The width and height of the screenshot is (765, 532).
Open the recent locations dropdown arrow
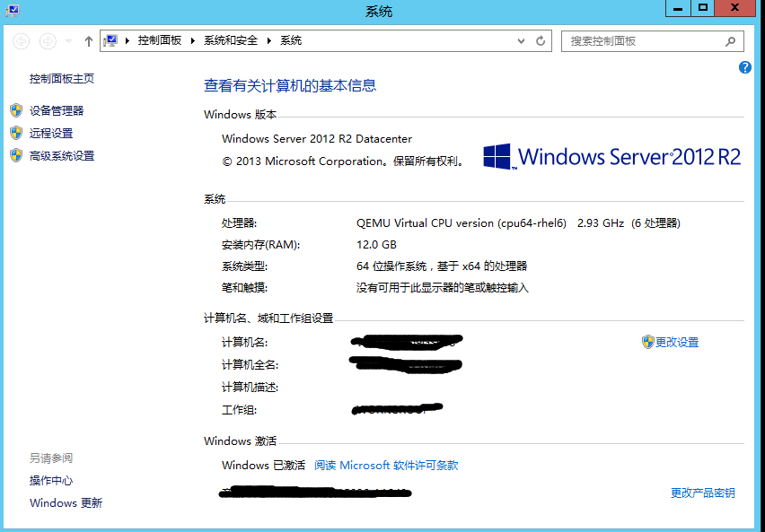coord(69,41)
